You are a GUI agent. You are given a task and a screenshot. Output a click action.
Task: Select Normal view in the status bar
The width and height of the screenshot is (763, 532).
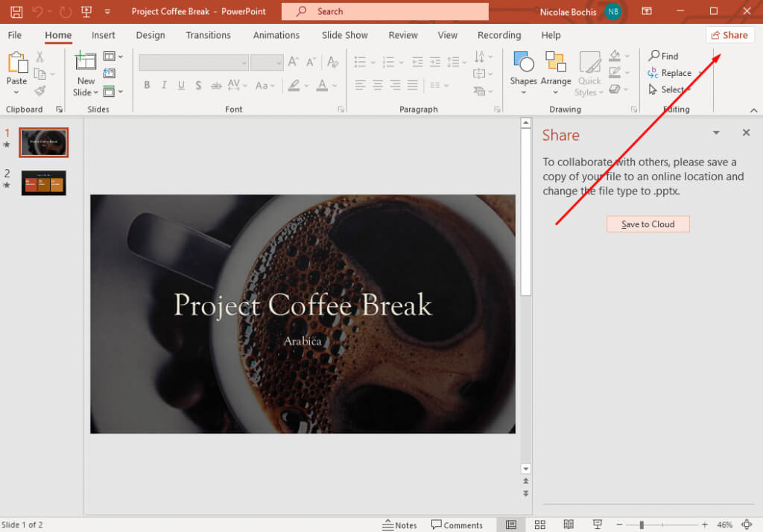(x=511, y=525)
